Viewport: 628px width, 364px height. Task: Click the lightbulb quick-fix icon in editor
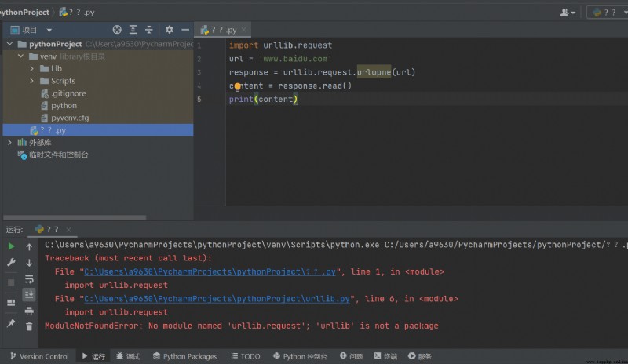pyautogui.click(x=238, y=86)
